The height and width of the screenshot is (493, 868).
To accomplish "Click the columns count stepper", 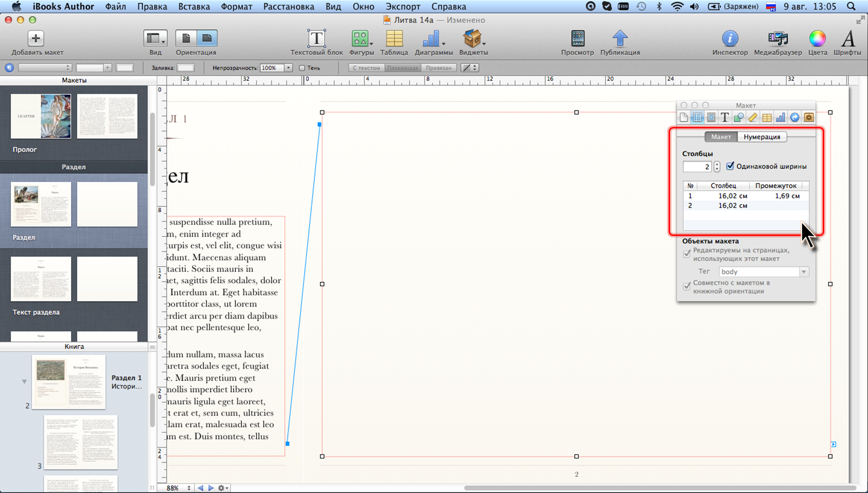I will (x=717, y=166).
